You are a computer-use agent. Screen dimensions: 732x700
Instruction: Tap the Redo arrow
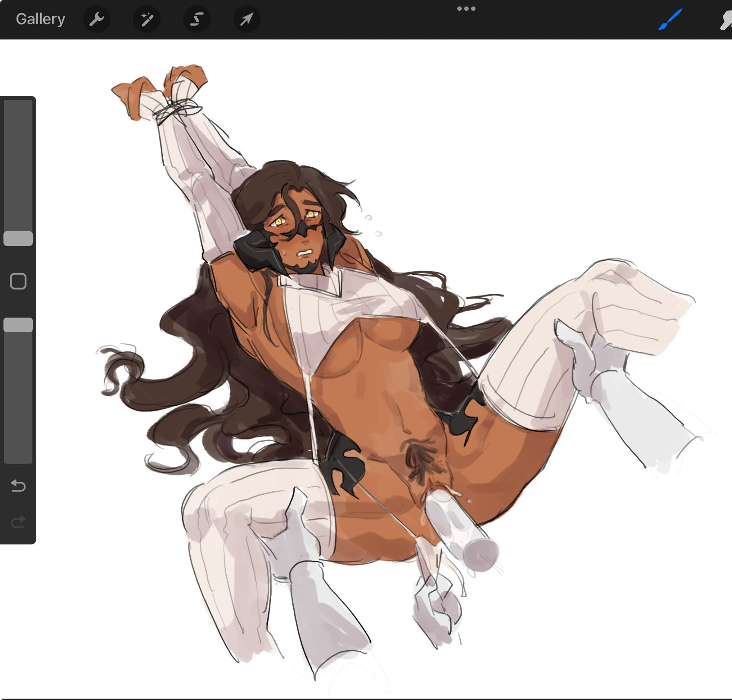tap(18, 522)
